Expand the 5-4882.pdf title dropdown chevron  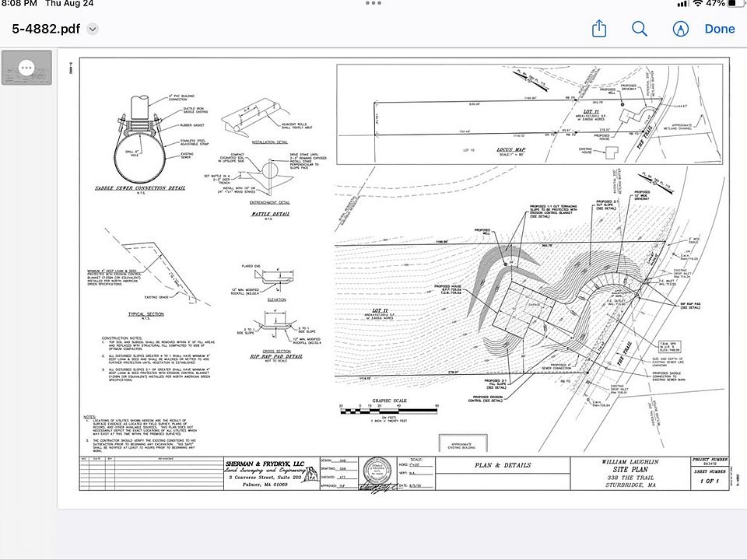[x=93, y=29]
